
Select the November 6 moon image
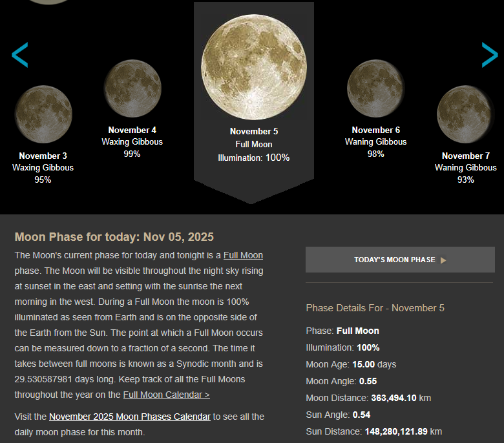375,88
